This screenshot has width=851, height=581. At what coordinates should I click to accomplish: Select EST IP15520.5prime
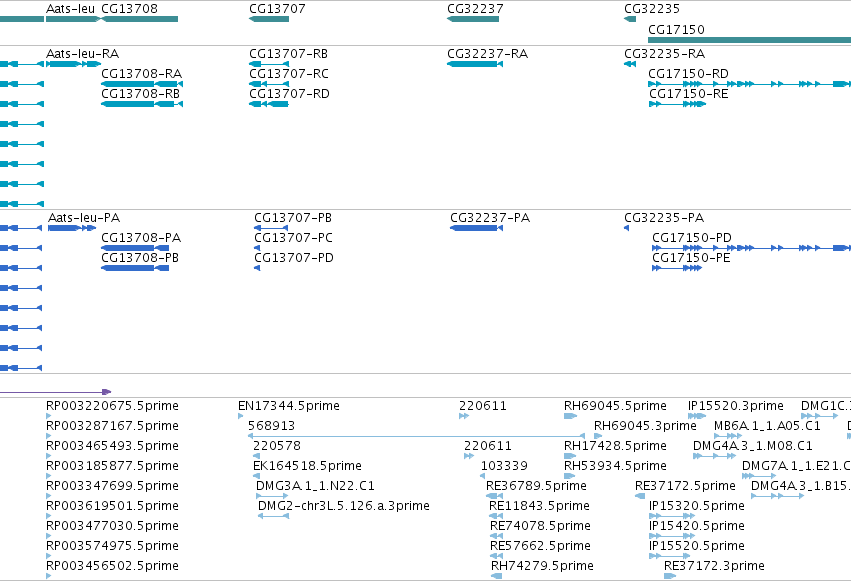coord(672,556)
